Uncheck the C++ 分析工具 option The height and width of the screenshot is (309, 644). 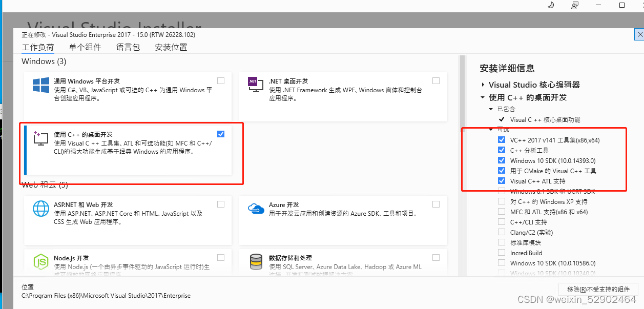click(x=502, y=150)
